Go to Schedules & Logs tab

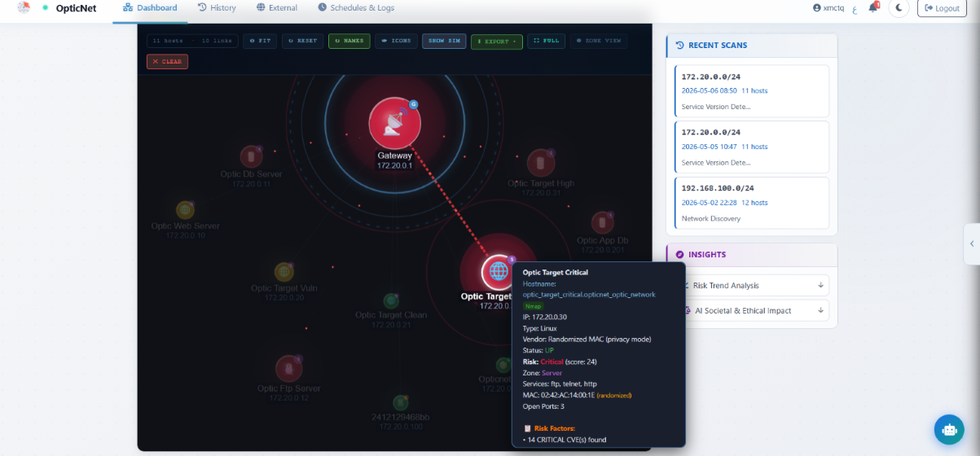356,8
